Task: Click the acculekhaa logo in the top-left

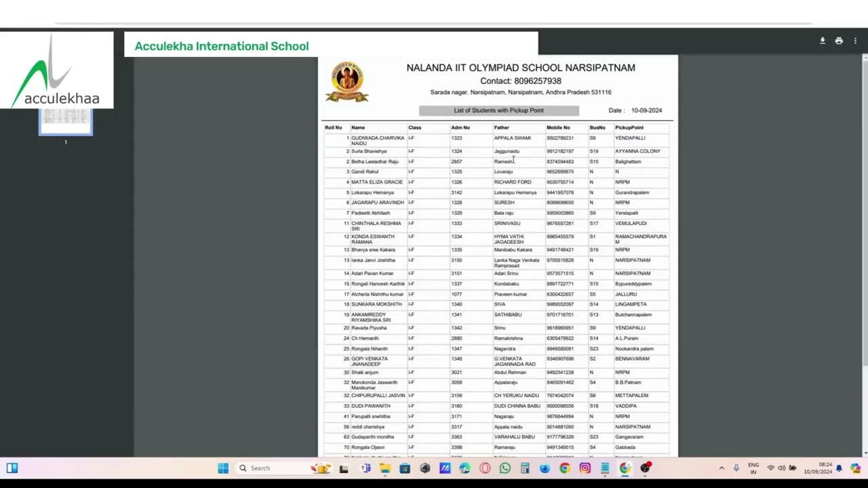Action: 57,70
